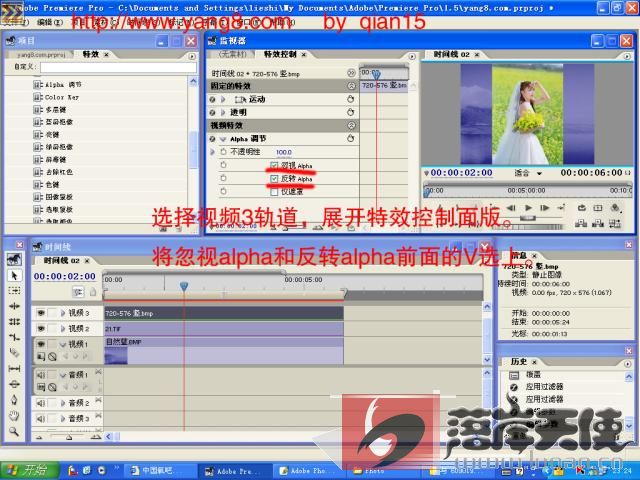
Task: Enable the 仅遮罩 checkbox
Action: click(274, 191)
